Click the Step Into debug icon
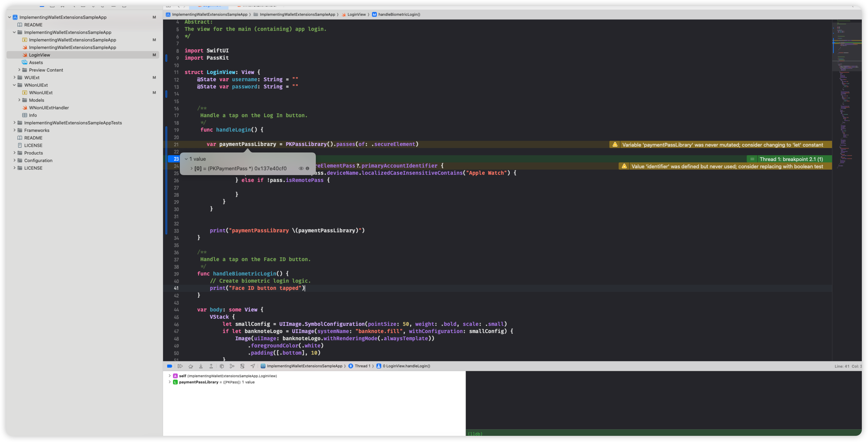Image resolution: width=868 pixels, height=442 pixels. pyautogui.click(x=201, y=366)
